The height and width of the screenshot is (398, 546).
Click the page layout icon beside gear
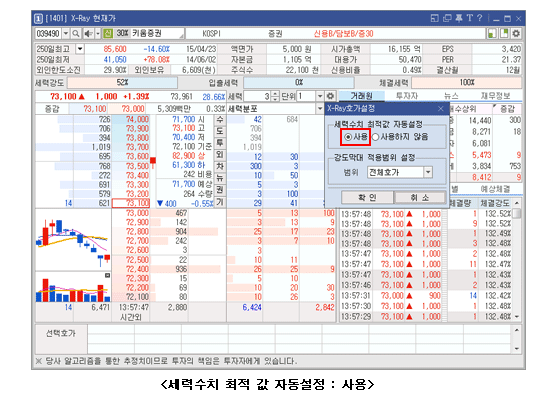click(x=504, y=33)
